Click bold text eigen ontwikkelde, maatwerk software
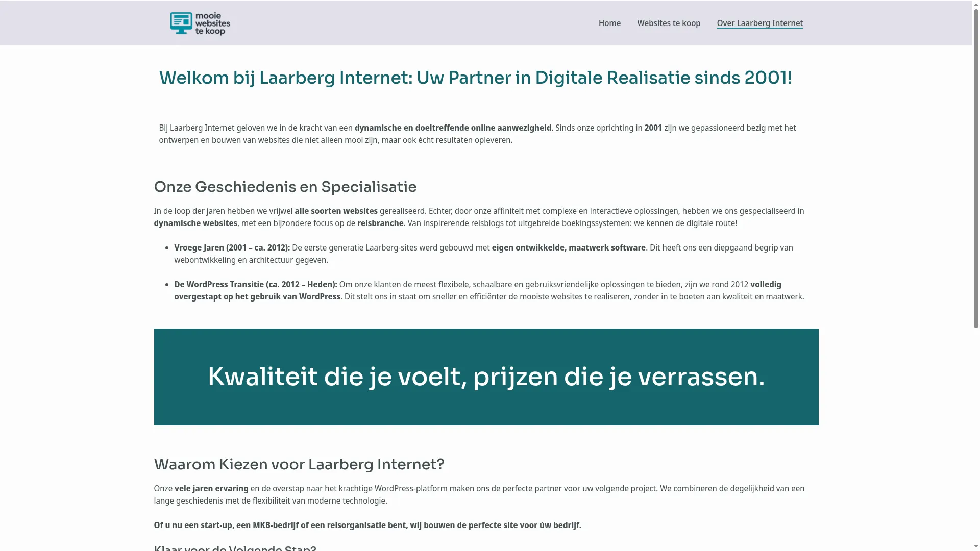The image size is (980, 551). 569,247
